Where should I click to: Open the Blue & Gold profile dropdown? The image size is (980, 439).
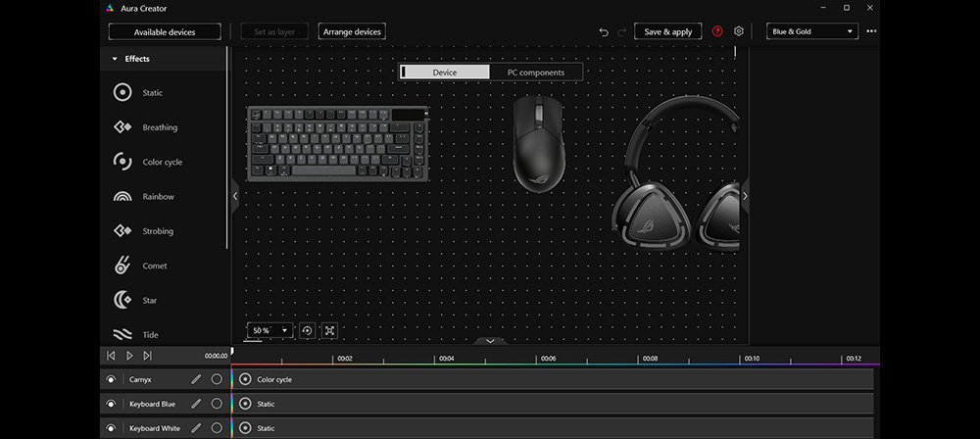tap(812, 31)
